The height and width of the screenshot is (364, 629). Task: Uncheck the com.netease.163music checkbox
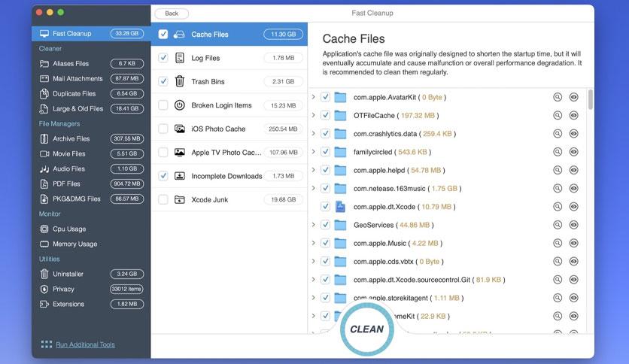click(325, 189)
